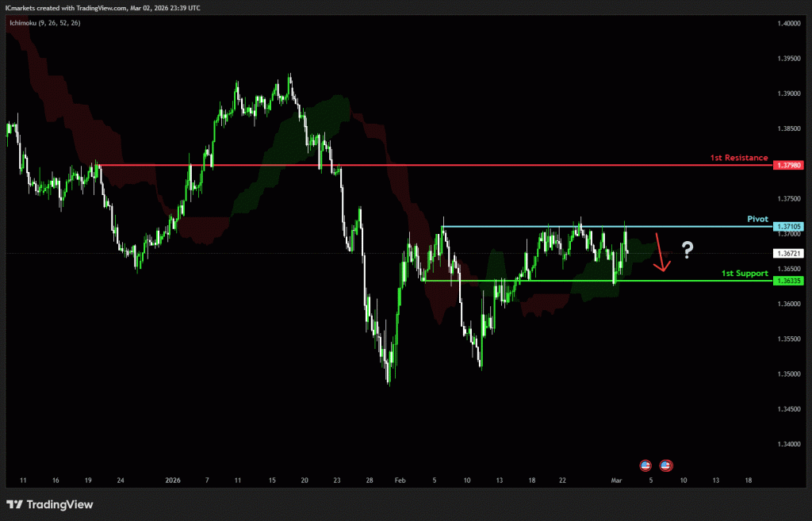Click the 1.39000 level on the price axis
The width and height of the screenshot is (812, 521).
click(x=790, y=94)
